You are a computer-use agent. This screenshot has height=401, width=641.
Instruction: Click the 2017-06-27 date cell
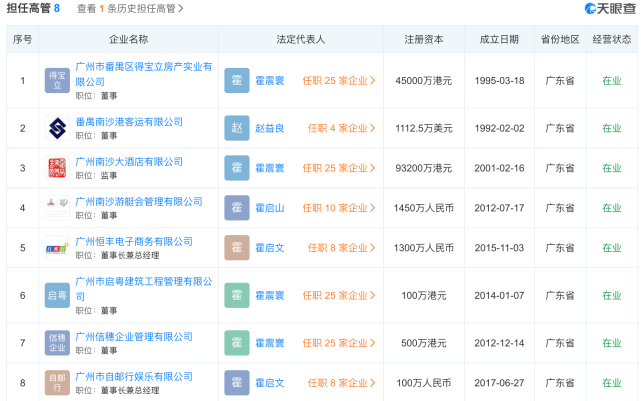pyautogui.click(x=499, y=383)
